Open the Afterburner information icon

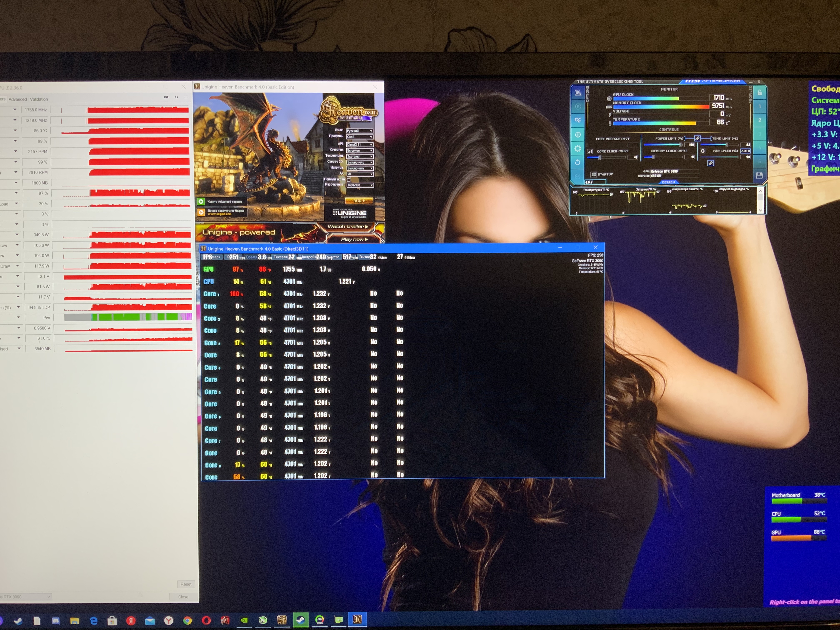click(577, 134)
